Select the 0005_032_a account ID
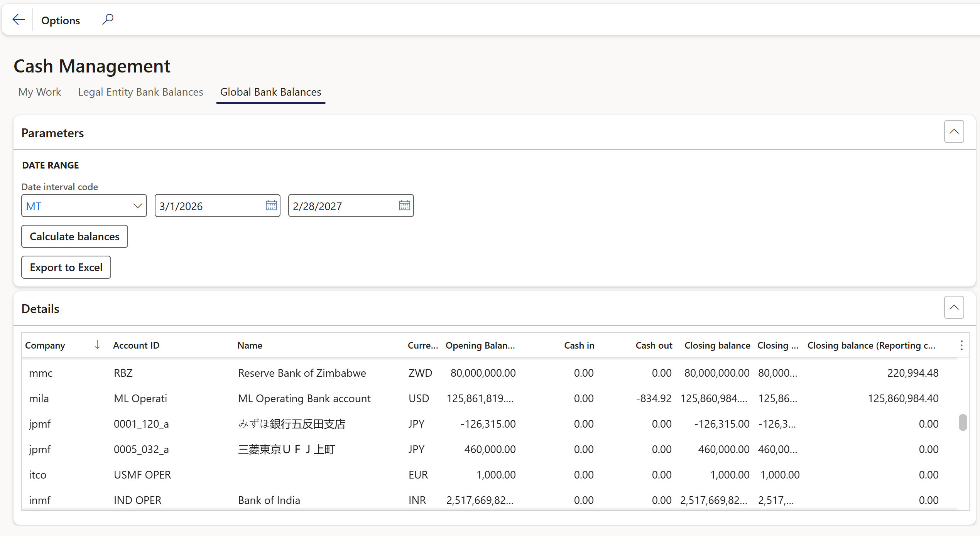This screenshot has height=536, width=980. (141, 449)
